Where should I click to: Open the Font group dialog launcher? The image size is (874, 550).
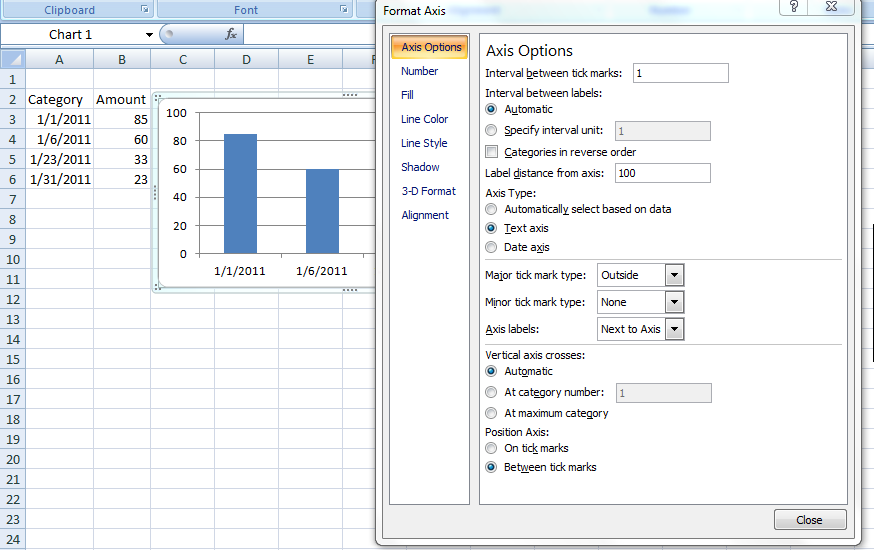pos(344,9)
